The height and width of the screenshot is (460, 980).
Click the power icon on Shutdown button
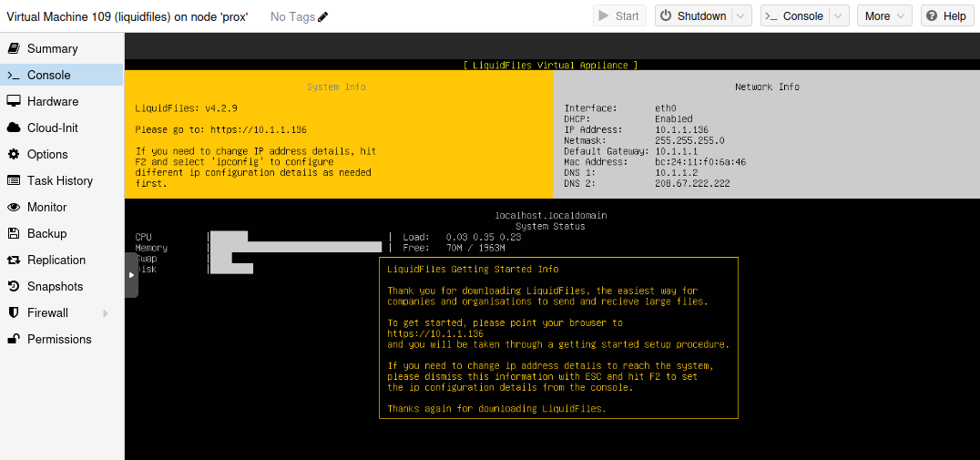[x=666, y=15]
